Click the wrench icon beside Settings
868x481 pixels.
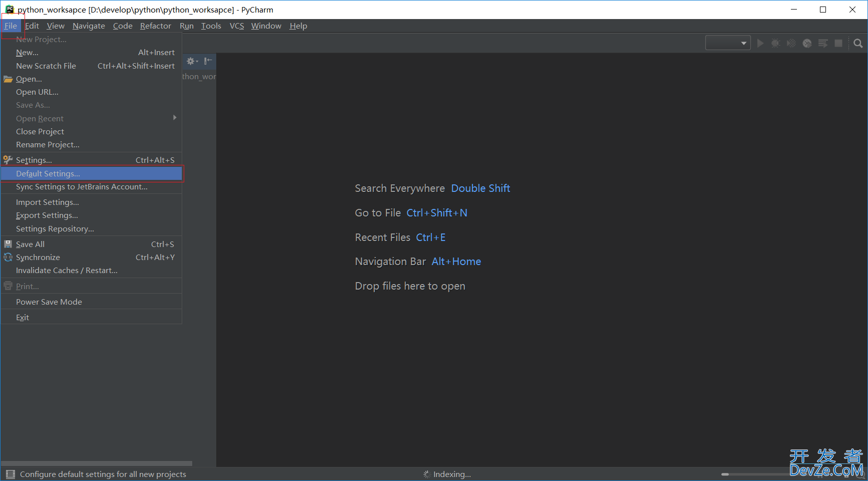[x=8, y=160]
